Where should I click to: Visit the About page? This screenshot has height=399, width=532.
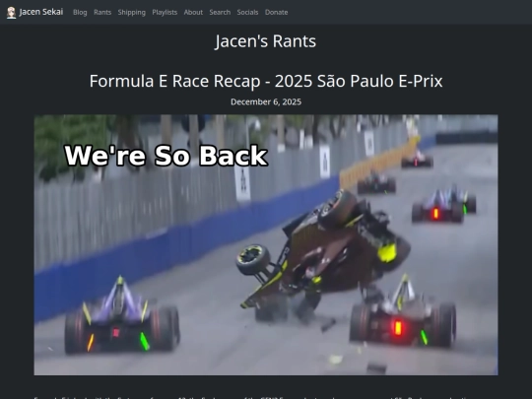193,12
